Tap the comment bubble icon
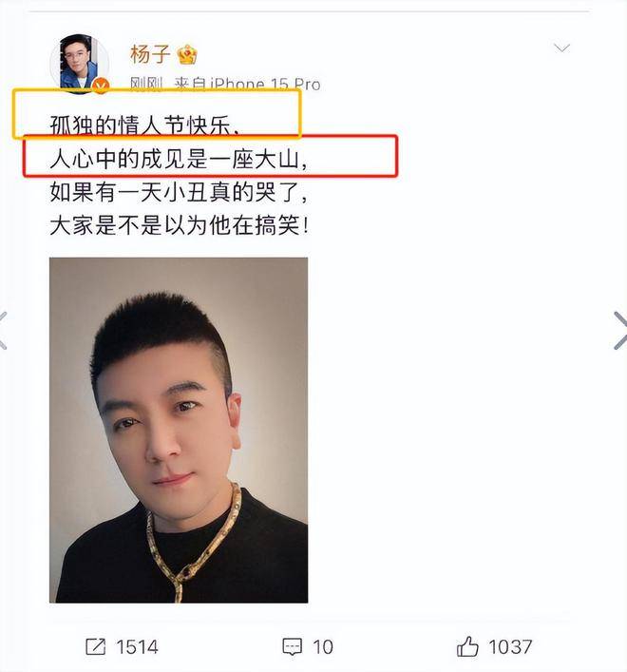Viewport: 627px width, 672px height. [x=292, y=646]
